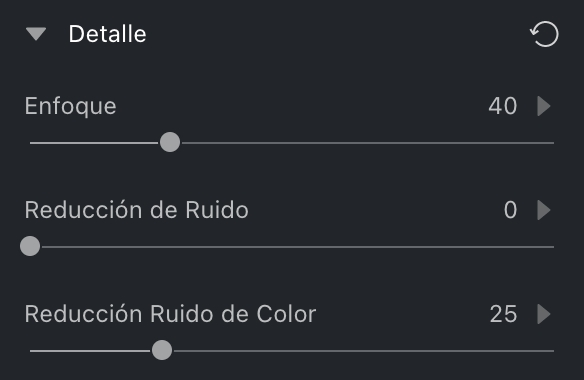Screen dimensions: 584x380
Task: Expand the Reducción de Ruido options arrow
Action: click(x=544, y=210)
